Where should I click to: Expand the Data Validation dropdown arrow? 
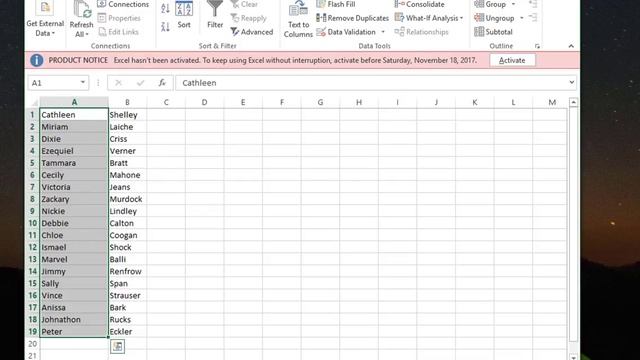383,32
